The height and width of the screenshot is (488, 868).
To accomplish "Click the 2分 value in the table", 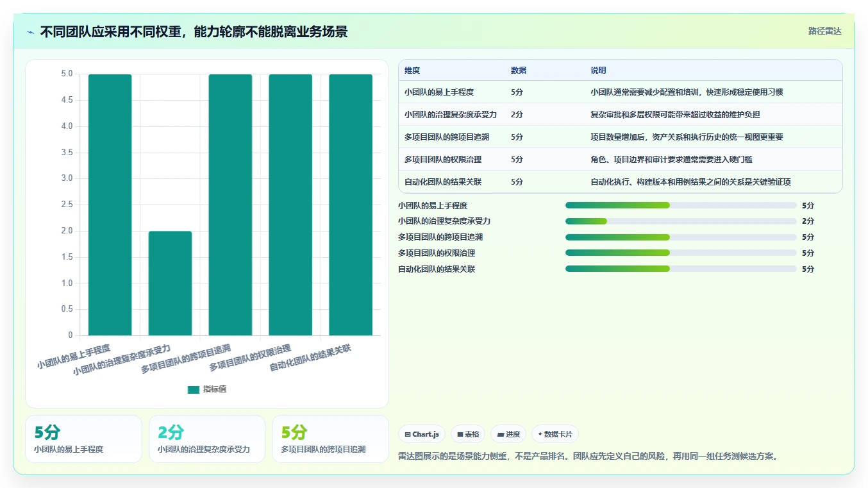I will point(517,115).
